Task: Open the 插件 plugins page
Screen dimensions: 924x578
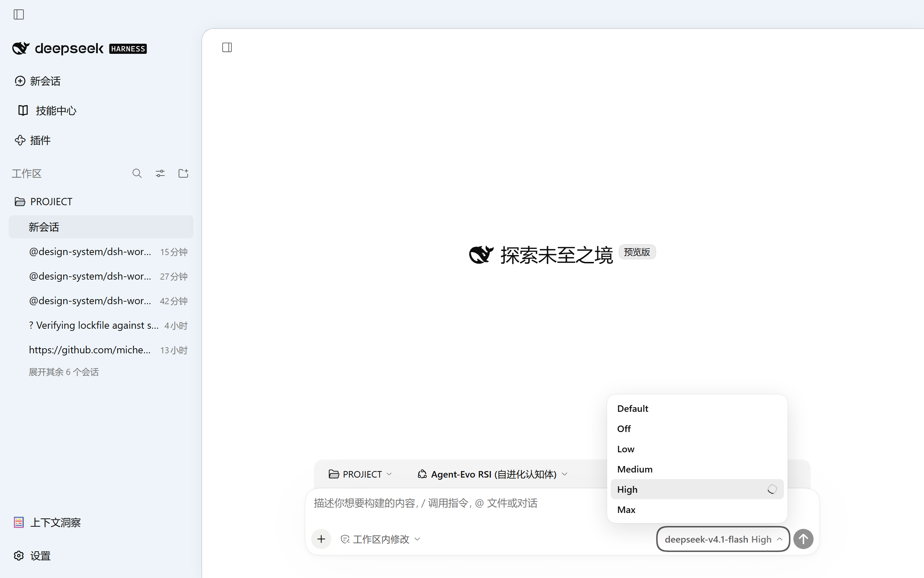Action: (32, 140)
